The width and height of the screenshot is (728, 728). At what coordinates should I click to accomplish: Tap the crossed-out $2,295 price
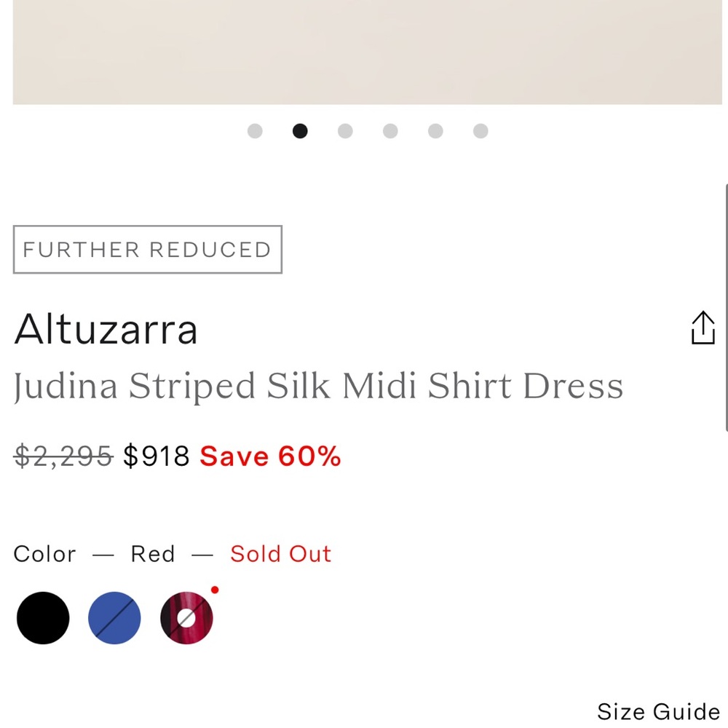(x=61, y=456)
